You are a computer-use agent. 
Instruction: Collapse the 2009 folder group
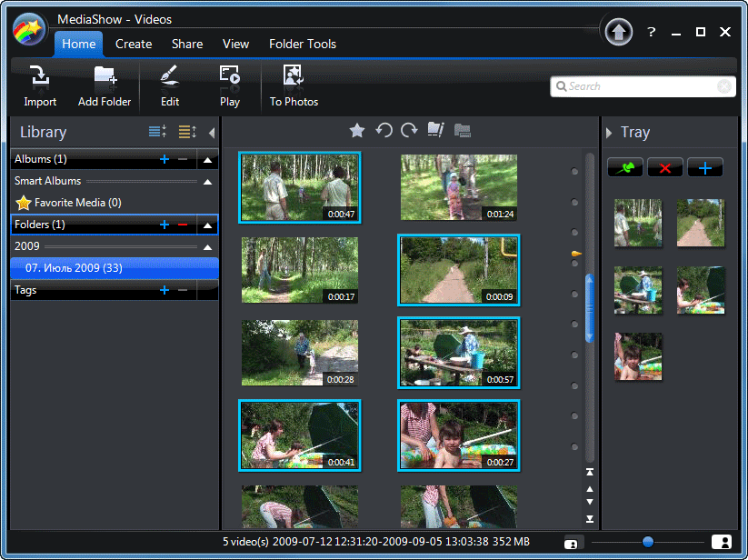[208, 247]
